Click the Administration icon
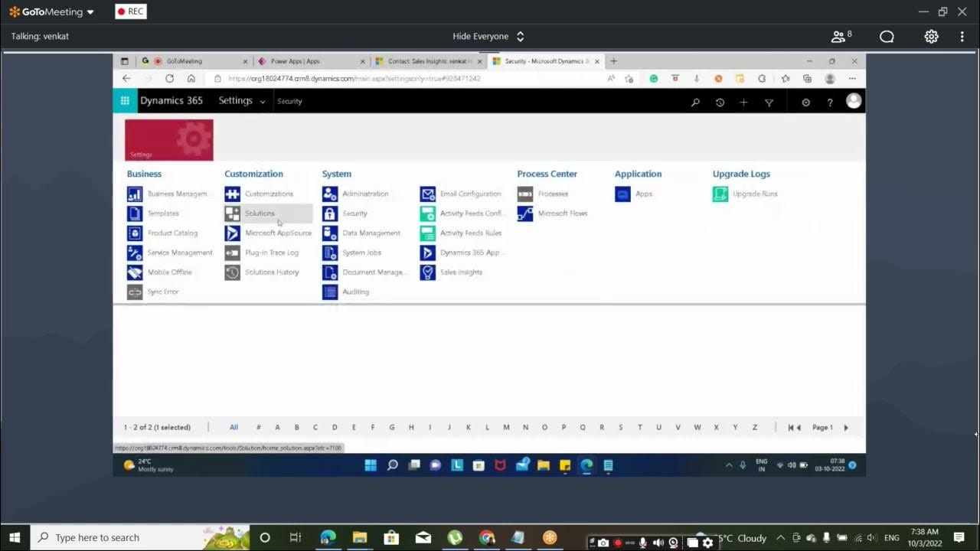This screenshot has height=551, width=980. point(330,194)
